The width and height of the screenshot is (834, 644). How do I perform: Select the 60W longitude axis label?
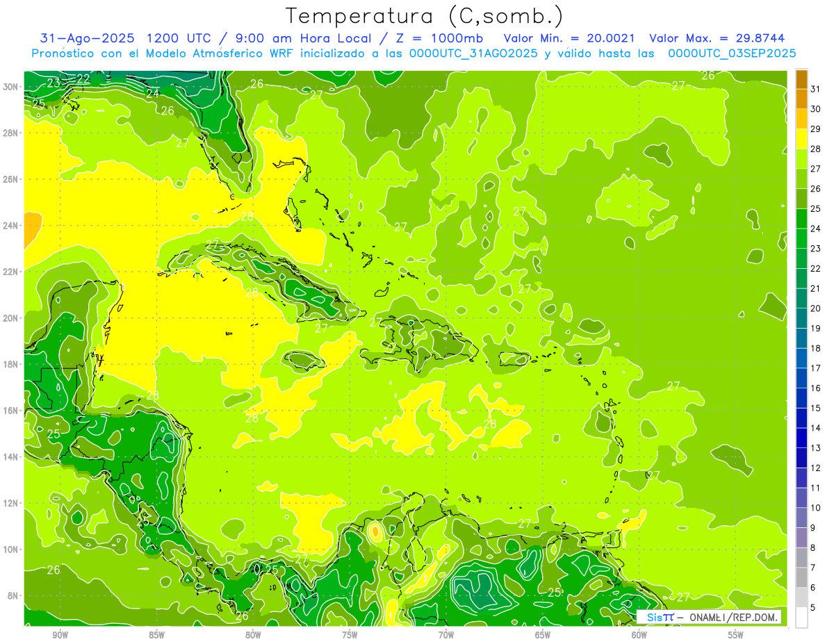[x=639, y=636]
